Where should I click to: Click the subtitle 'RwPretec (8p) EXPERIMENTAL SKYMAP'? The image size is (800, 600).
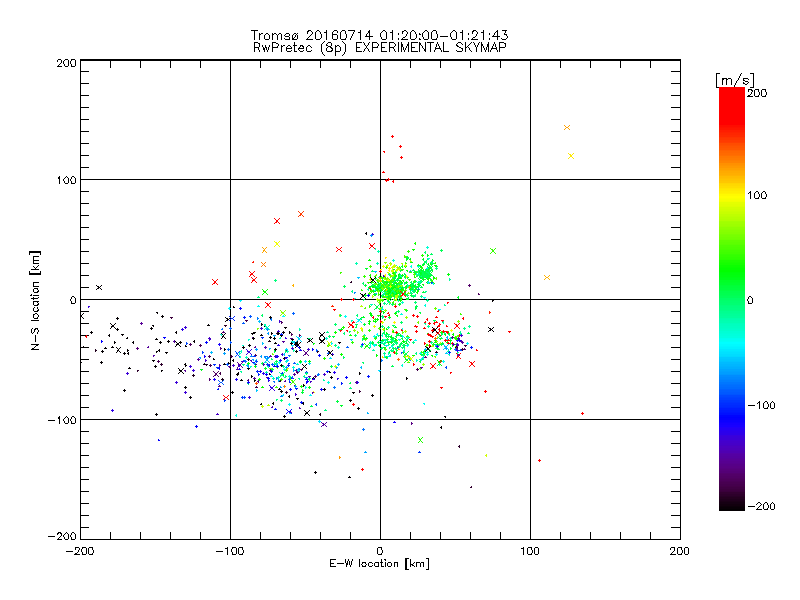click(379, 47)
